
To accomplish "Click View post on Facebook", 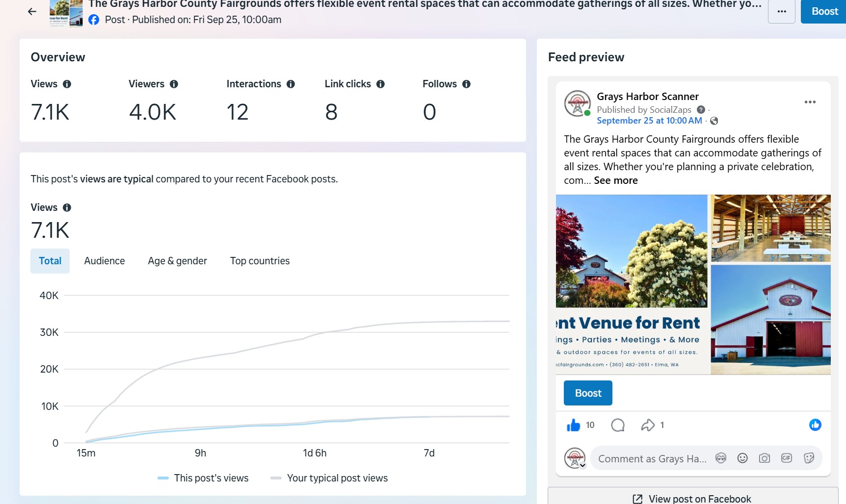I will click(x=693, y=498).
